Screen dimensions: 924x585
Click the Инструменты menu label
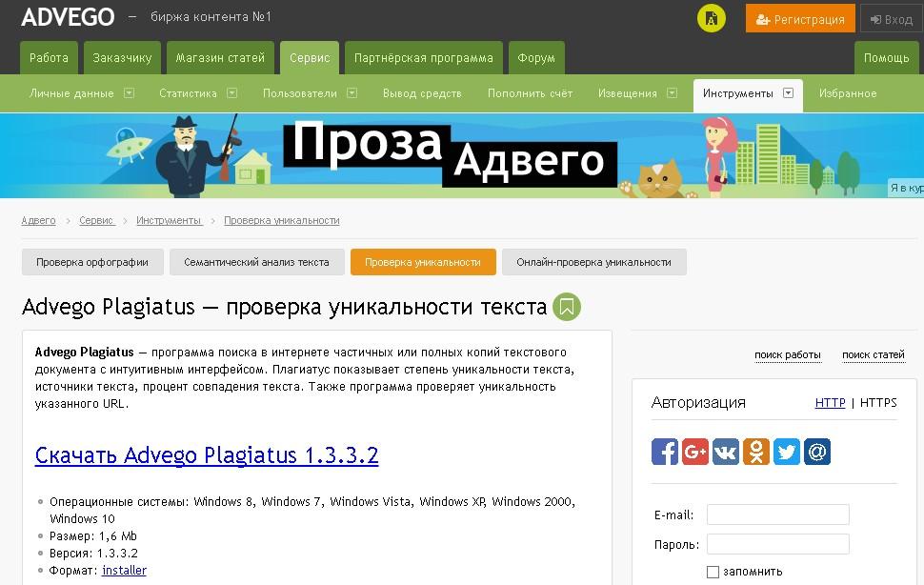click(738, 93)
